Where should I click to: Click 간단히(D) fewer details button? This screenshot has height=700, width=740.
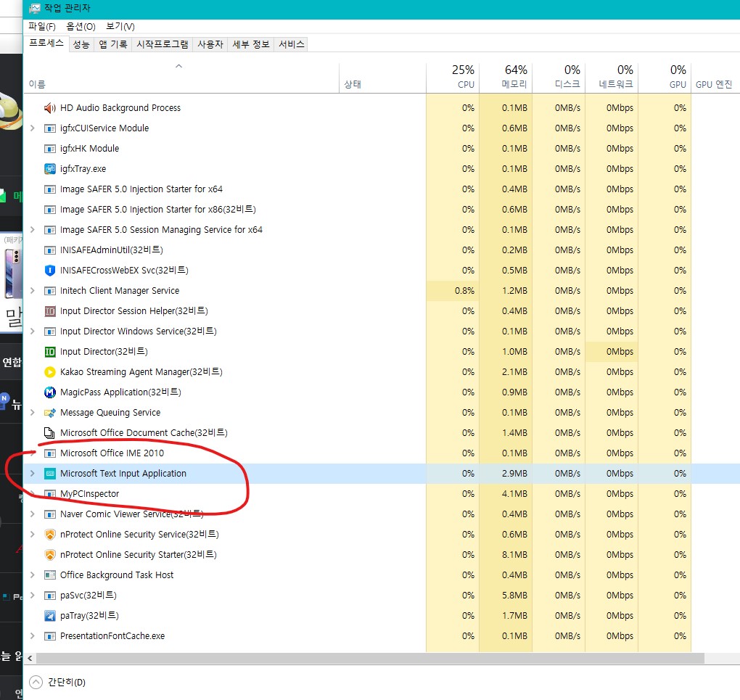[x=57, y=682]
